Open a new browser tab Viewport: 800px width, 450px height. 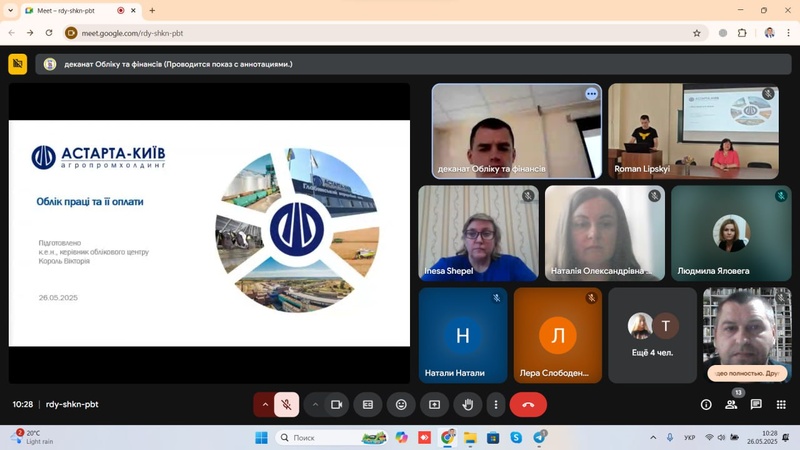152,10
